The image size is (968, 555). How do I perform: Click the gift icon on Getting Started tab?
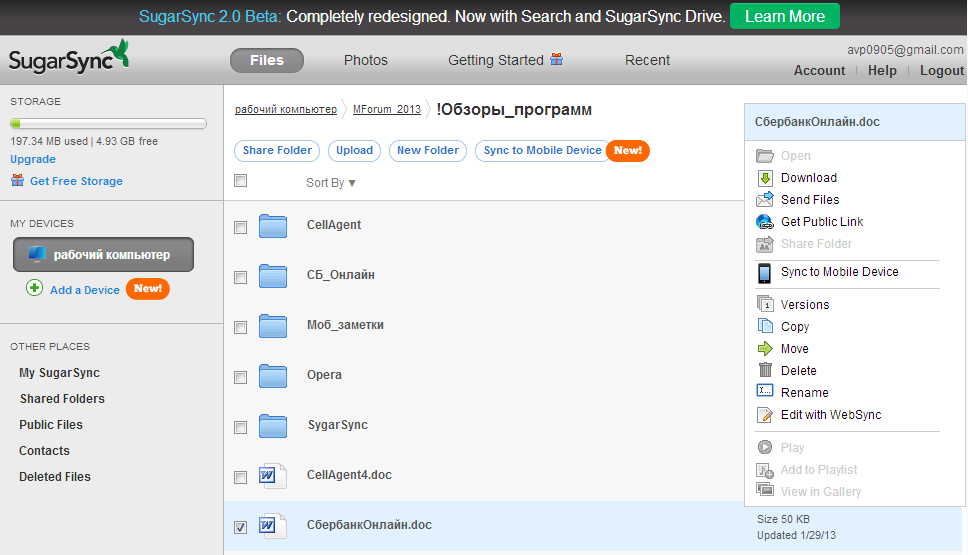(556, 59)
